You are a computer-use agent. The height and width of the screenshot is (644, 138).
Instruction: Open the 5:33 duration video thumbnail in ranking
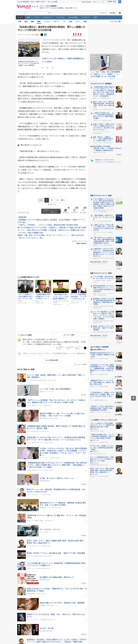click(x=119, y=279)
